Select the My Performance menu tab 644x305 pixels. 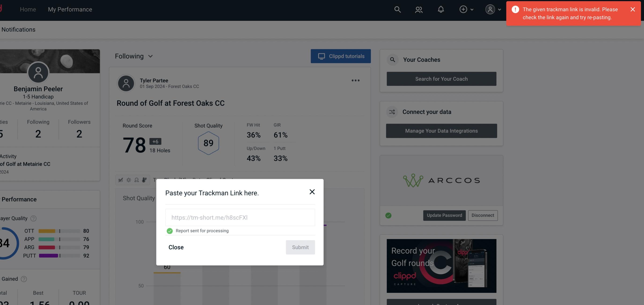(x=70, y=9)
